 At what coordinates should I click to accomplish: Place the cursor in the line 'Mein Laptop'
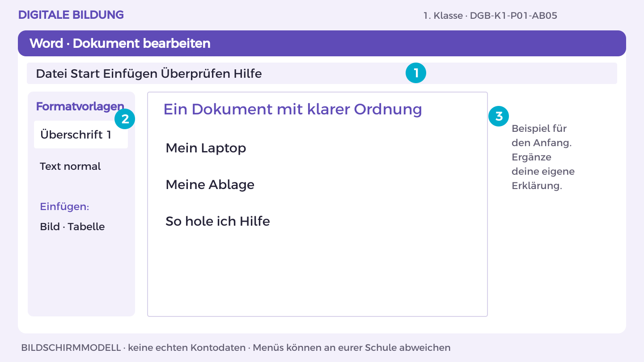(x=206, y=148)
